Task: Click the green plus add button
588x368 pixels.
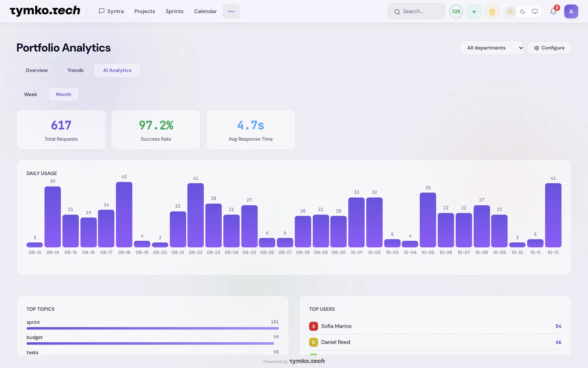Action: [474, 11]
